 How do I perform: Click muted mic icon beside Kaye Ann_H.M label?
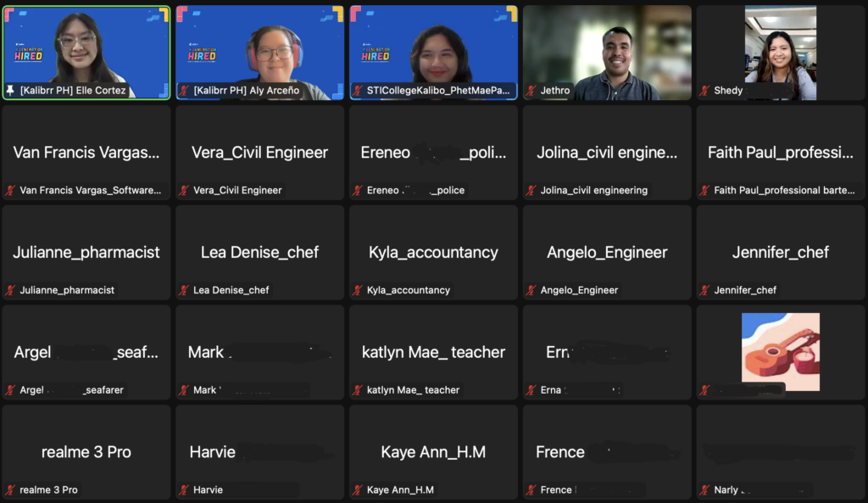358,489
